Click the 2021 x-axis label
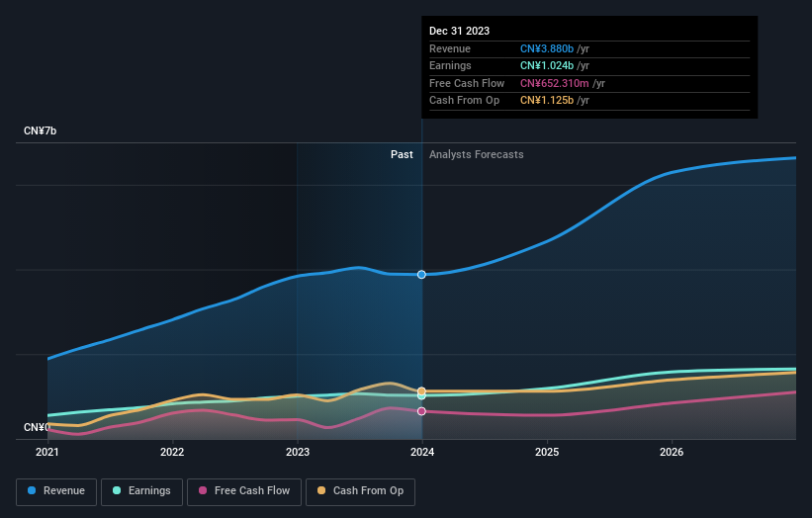The image size is (812, 518). [47, 453]
